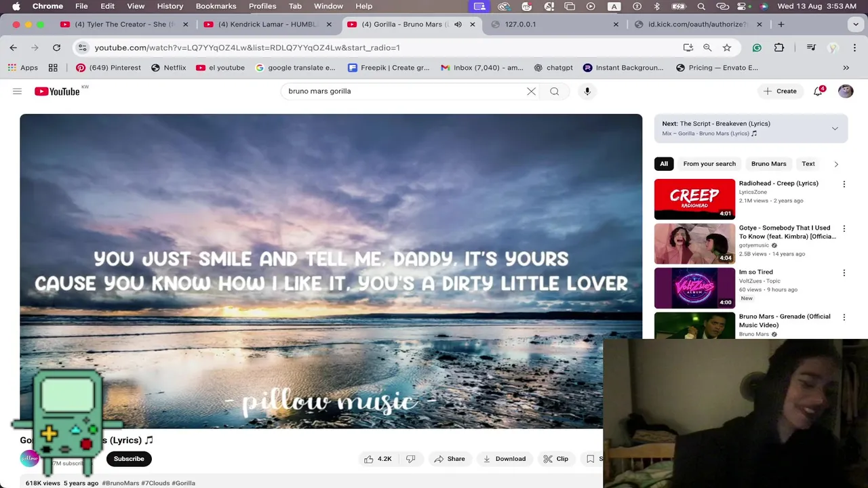Select the From your search chip
The height and width of the screenshot is (488, 868).
(x=709, y=164)
